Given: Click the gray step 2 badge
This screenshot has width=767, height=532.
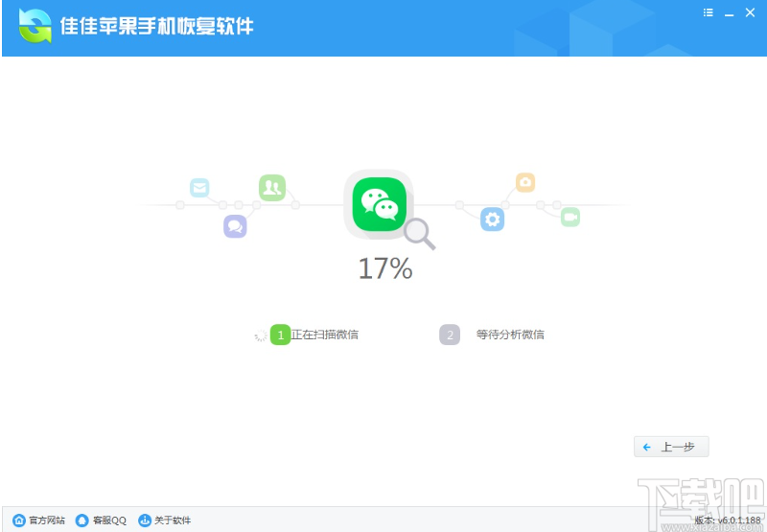Looking at the screenshot, I should (x=450, y=335).
